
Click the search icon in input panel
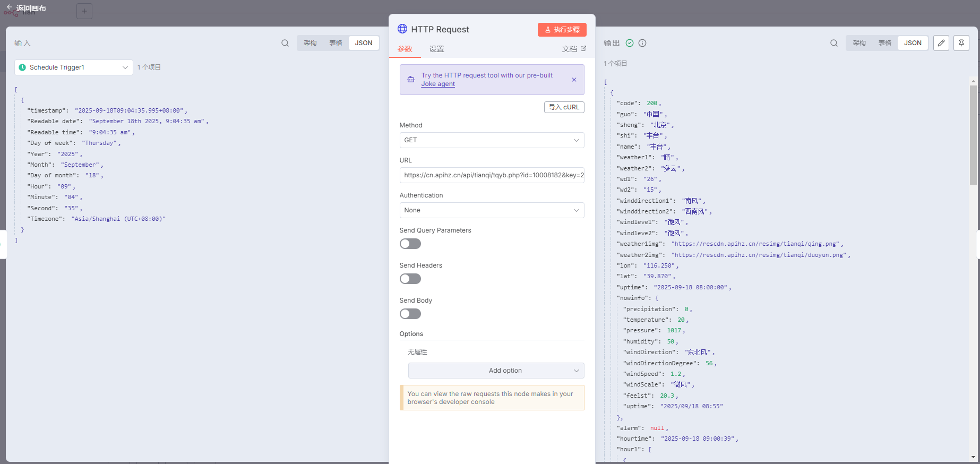(x=285, y=43)
